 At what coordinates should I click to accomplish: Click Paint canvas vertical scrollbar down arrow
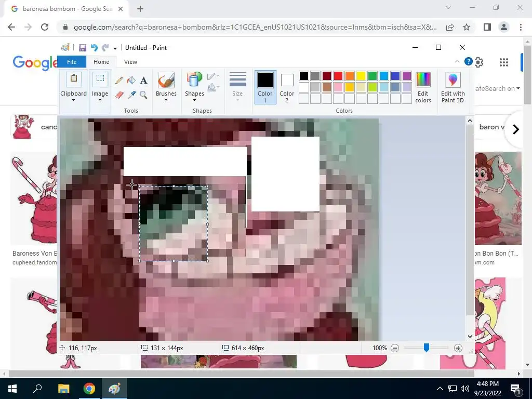pyautogui.click(x=470, y=337)
